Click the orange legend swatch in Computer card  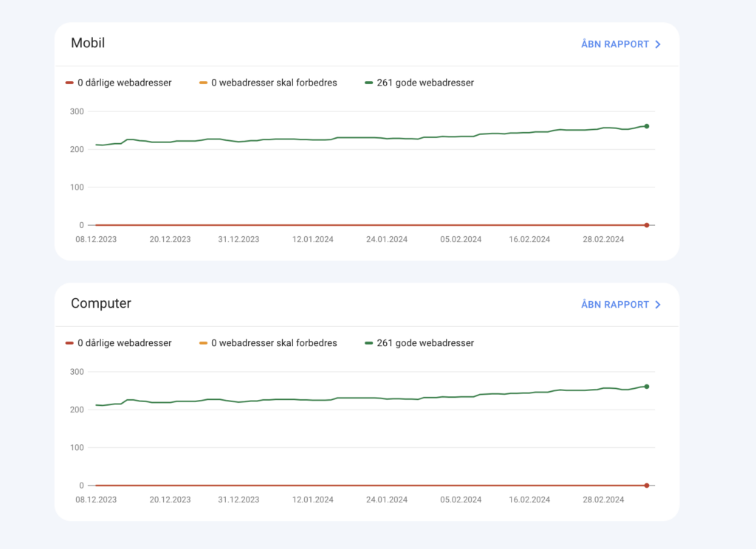pyautogui.click(x=203, y=343)
